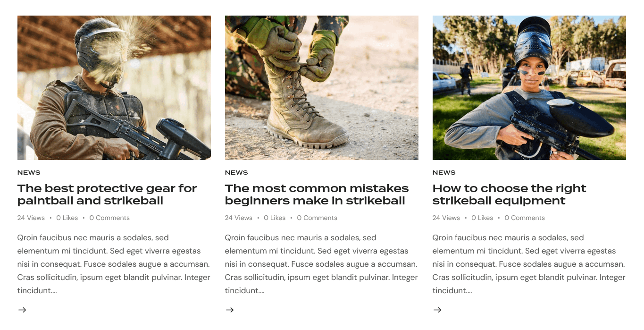Open the paintball mask splatter photo
The width and height of the screenshot is (644, 330).
[x=114, y=88]
